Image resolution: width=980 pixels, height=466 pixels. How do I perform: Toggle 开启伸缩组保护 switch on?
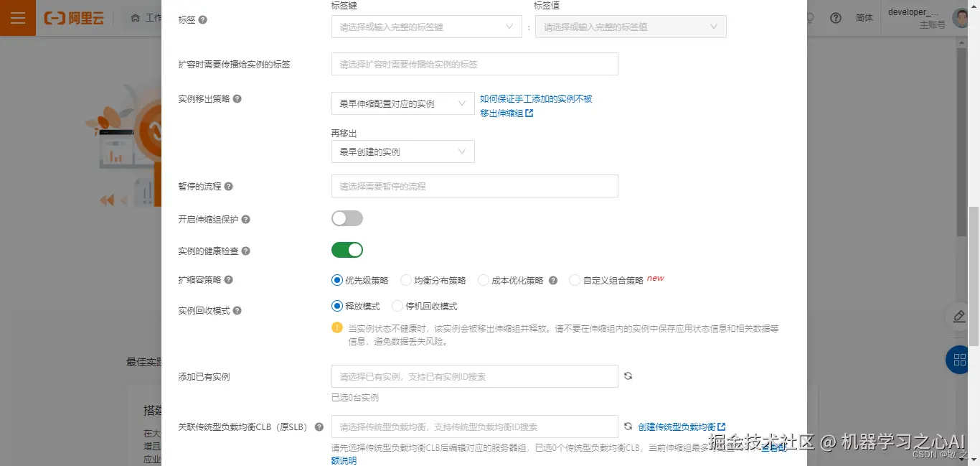(347, 218)
